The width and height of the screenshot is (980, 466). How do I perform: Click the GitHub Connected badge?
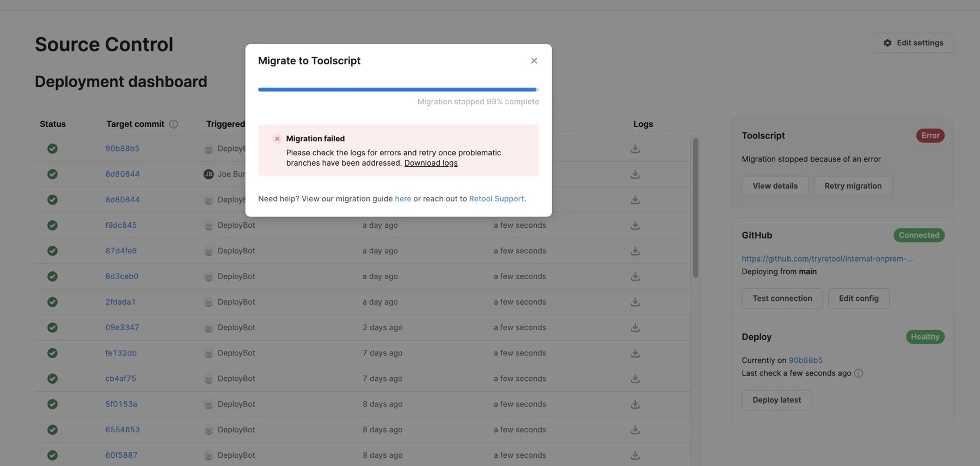pyautogui.click(x=919, y=235)
